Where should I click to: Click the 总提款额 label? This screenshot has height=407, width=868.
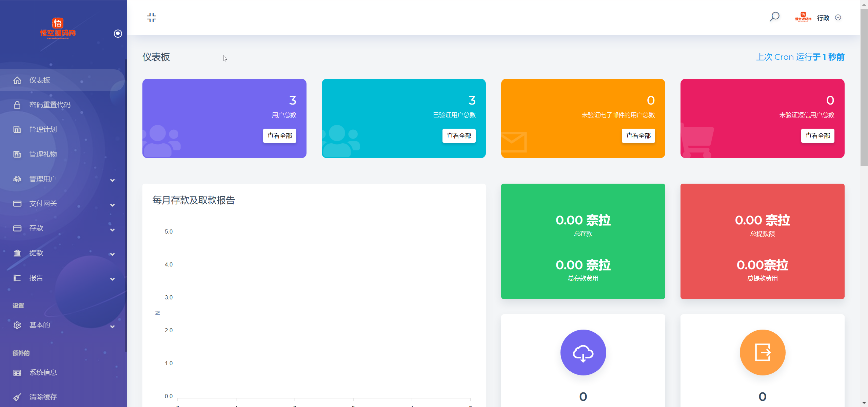(x=763, y=234)
